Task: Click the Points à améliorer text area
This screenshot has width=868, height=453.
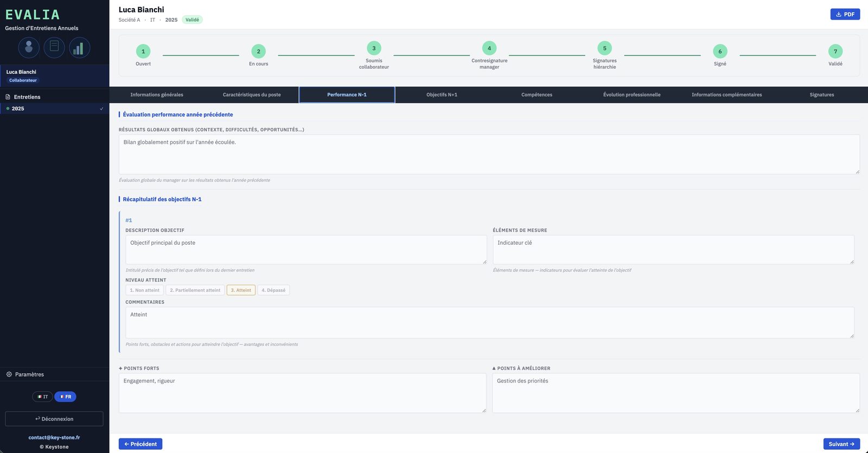Action: 676,393
